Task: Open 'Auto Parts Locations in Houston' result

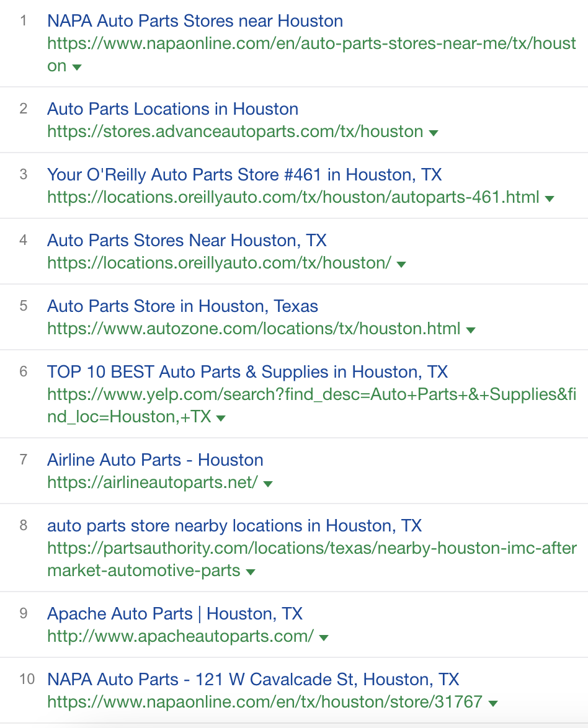Action: point(173,109)
